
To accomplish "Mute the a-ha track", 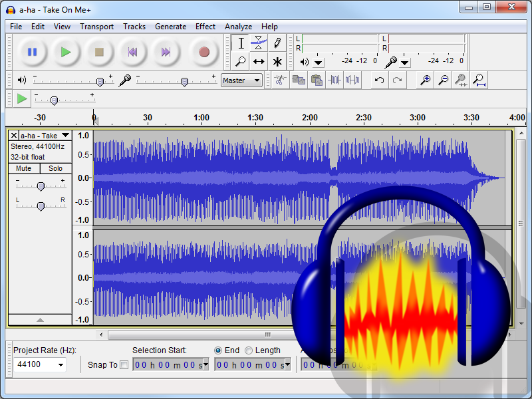I will point(24,169).
